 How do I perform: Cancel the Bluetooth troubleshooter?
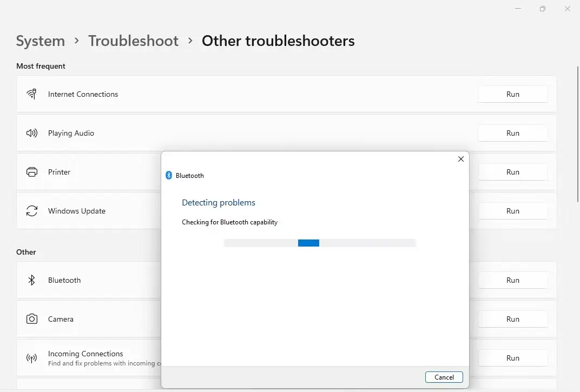click(444, 377)
